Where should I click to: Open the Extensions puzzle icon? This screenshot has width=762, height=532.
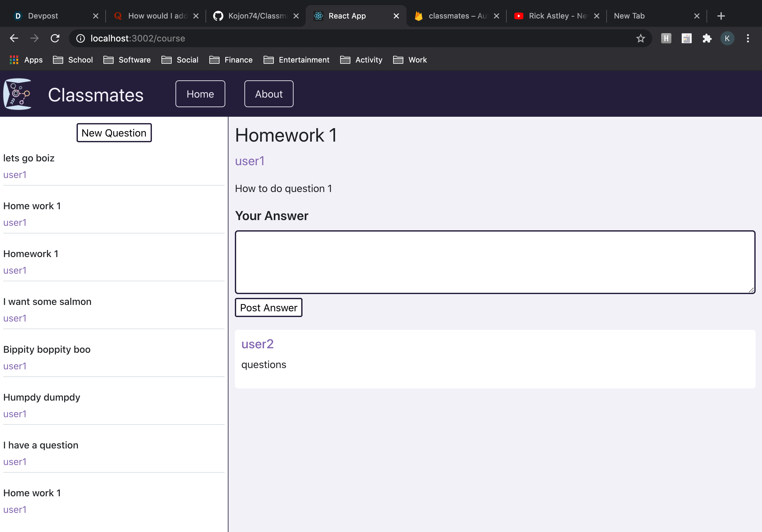[707, 39]
